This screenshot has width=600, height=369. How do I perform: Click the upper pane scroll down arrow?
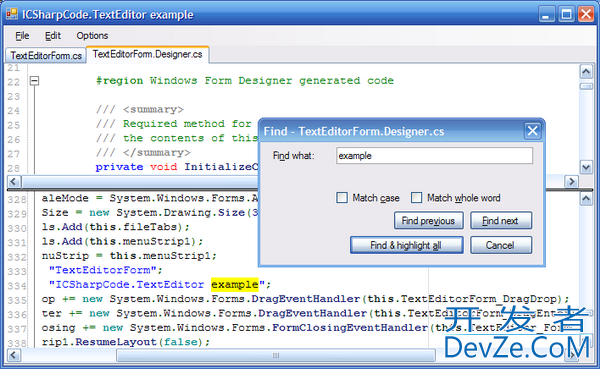tap(586, 167)
